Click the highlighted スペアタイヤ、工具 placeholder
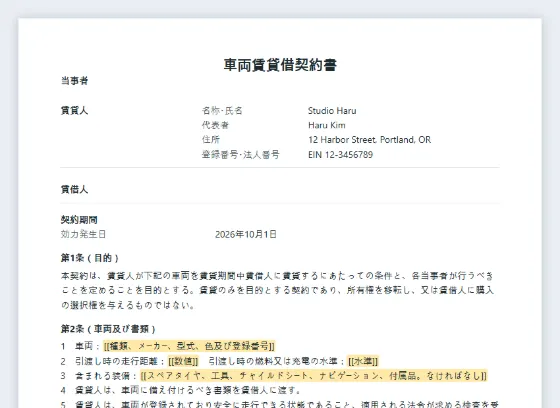Viewport: 560px width, 408px height. (x=314, y=375)
